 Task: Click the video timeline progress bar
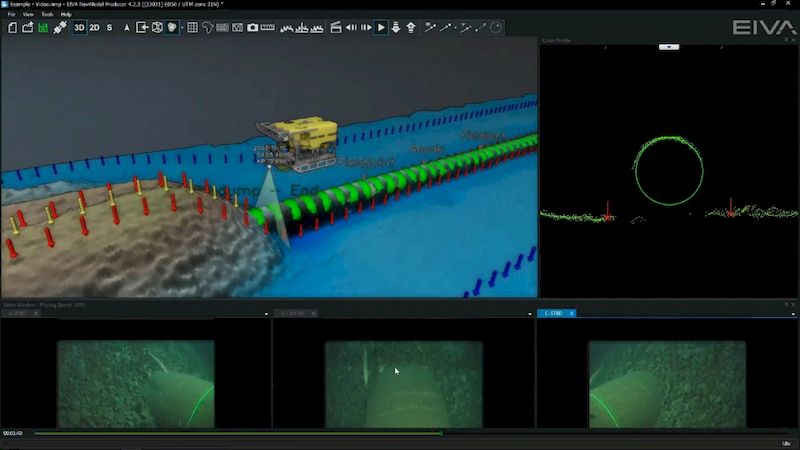coord(413,433)
